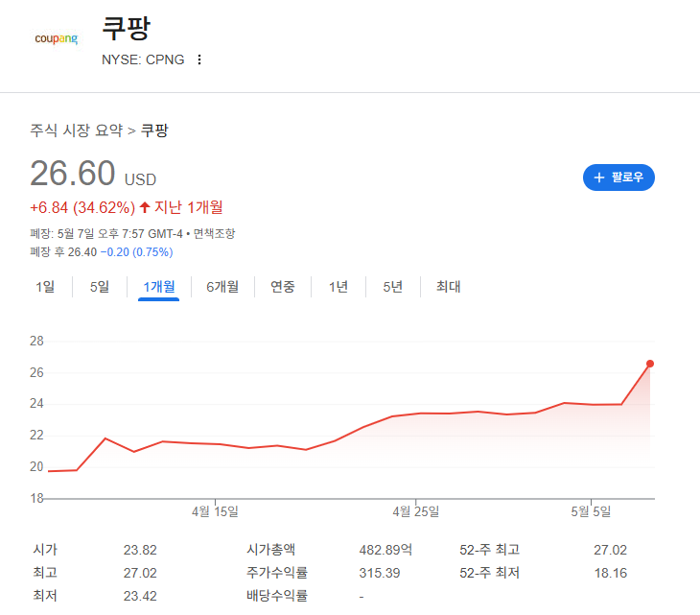Click the NYSE: CPNG ticker text

(x=143, y=59)
